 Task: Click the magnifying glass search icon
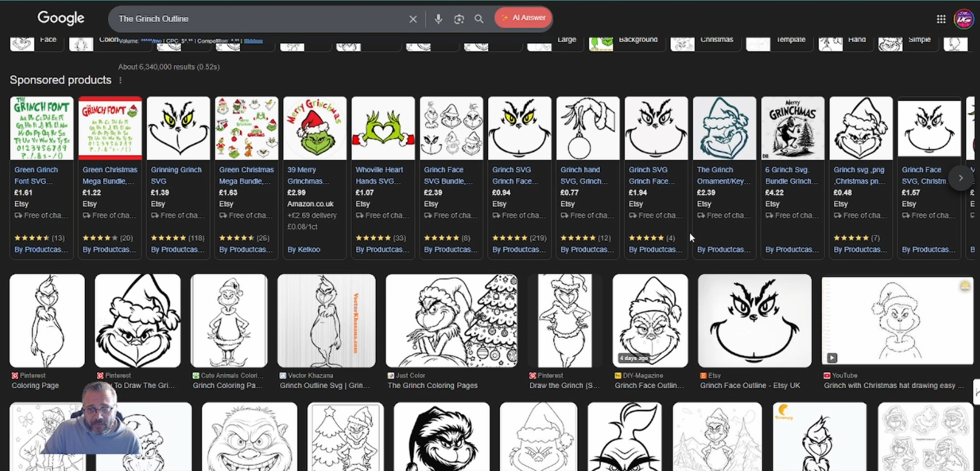[x=479, y=19]
